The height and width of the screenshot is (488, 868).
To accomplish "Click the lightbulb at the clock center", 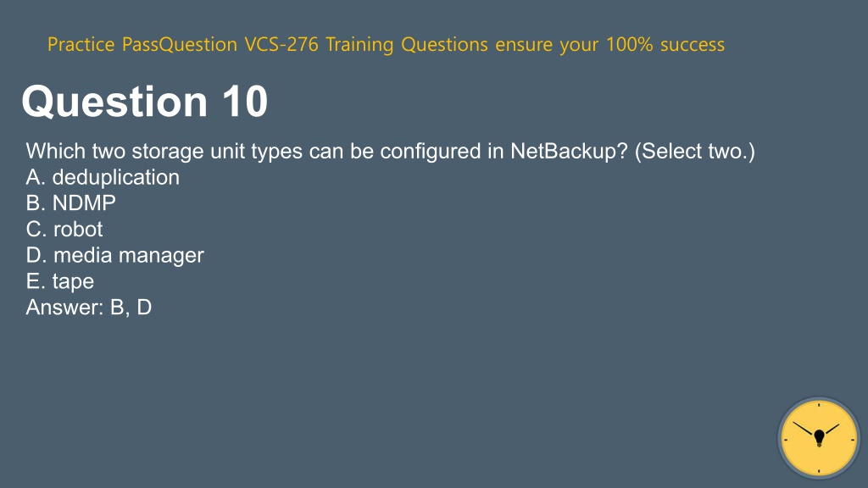I will point(820,438).
